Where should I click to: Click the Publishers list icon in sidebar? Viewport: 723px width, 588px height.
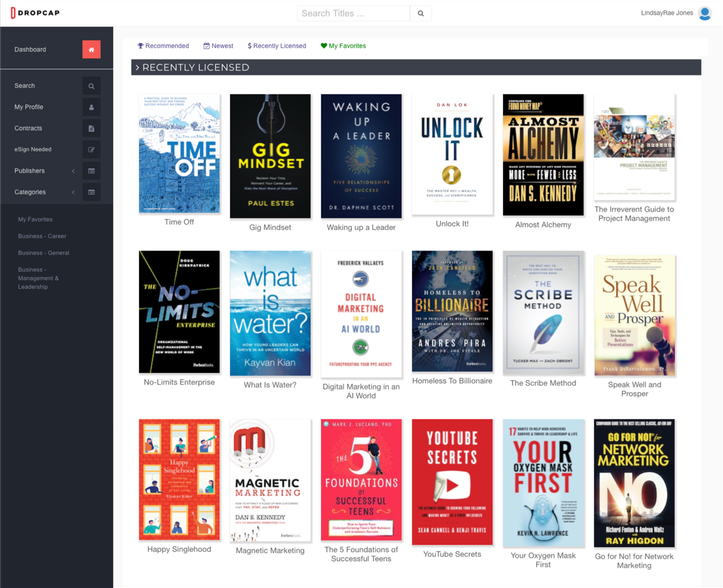coord(91,171)
